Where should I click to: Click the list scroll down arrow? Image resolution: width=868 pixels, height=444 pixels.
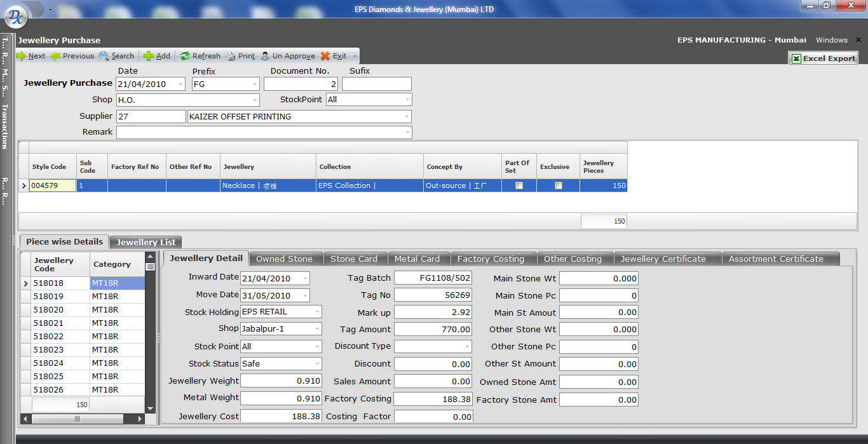click(151, 409)
